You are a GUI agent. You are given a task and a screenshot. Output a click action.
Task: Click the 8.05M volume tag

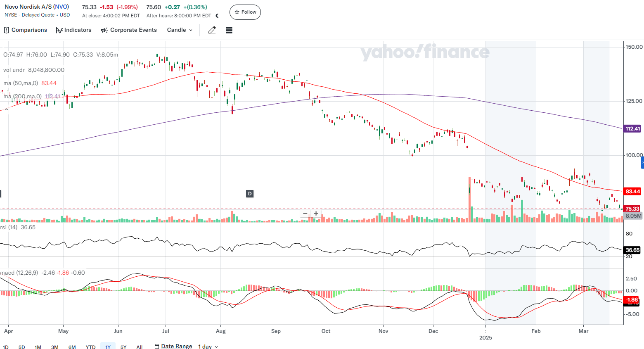(633, 216)
